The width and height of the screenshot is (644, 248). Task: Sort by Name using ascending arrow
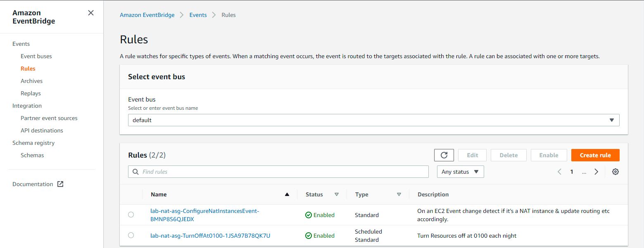tap(287, 194)
